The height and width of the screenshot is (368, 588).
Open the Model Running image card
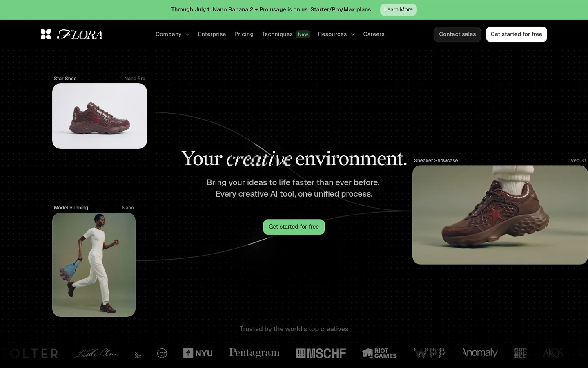click(x=94, y=265)
